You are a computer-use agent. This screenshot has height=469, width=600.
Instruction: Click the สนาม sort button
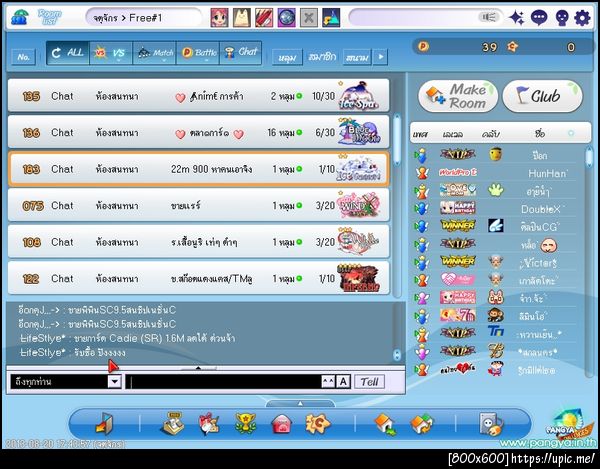(x=357, y=57)
